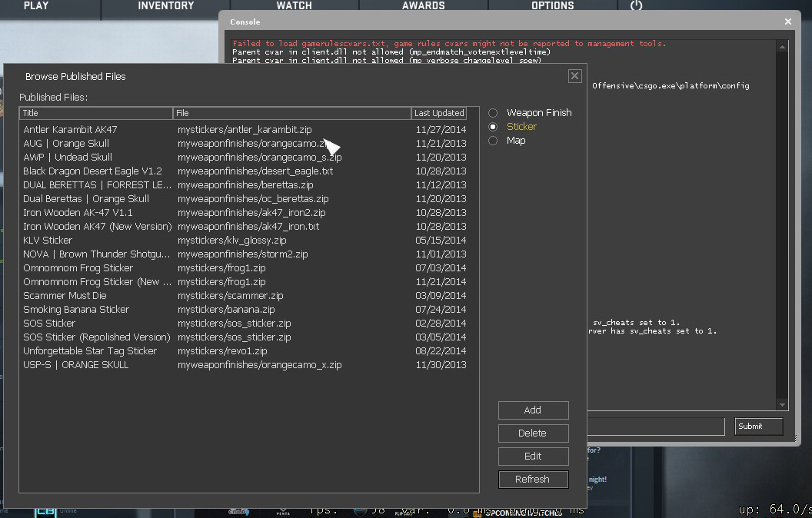Click red 'Failed to load gamerulescvars.txt' console line

(x=449, y=44)
